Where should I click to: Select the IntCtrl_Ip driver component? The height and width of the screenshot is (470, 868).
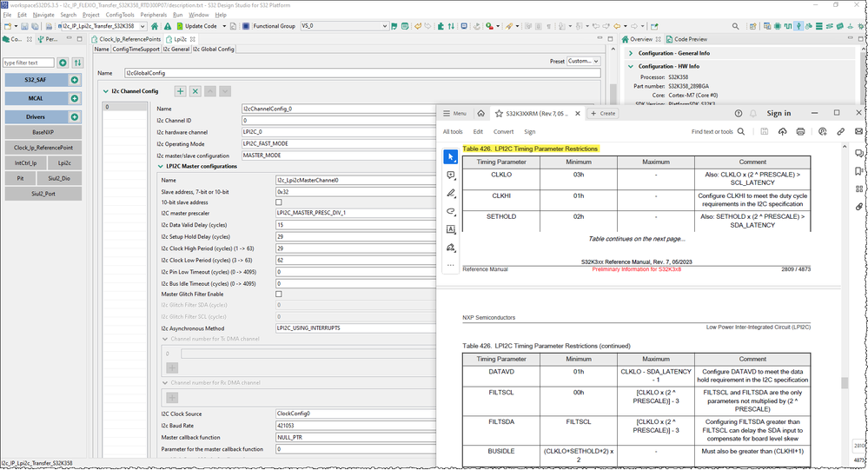coord(25,163)
